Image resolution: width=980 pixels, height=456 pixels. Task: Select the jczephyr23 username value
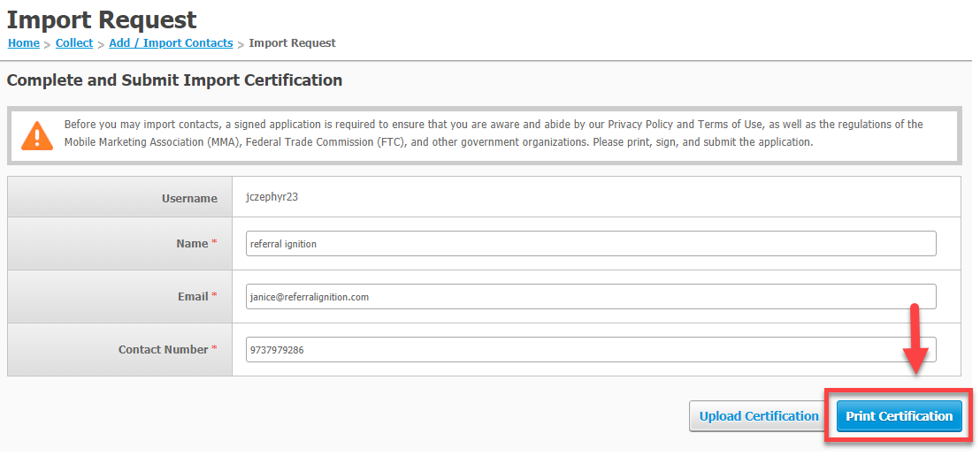coord(273,197)
